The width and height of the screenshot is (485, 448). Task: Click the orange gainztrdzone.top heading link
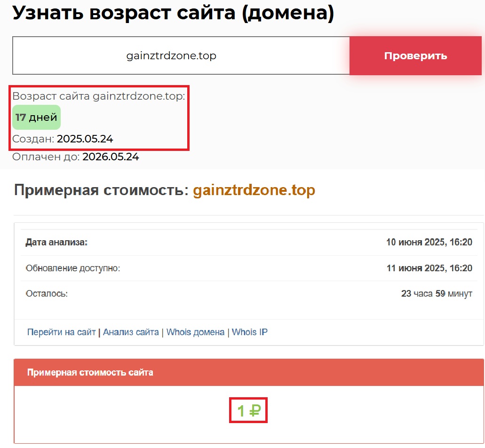tap(254, 190)
